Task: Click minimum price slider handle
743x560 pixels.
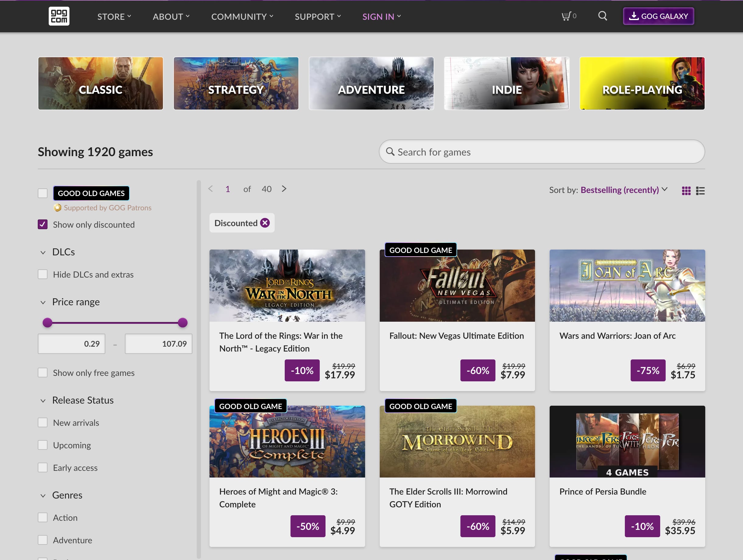Action: 48,322
